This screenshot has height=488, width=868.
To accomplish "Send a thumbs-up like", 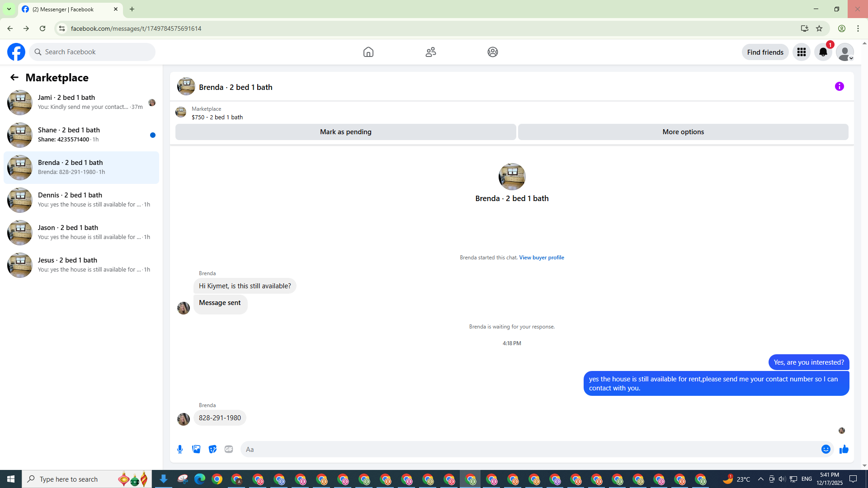I will 844,449.
